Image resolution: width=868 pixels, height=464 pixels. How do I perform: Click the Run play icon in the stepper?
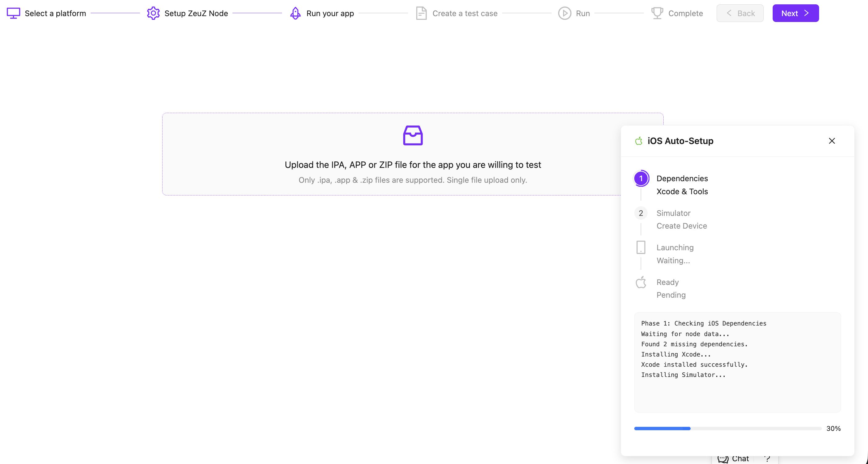point(565,13)
